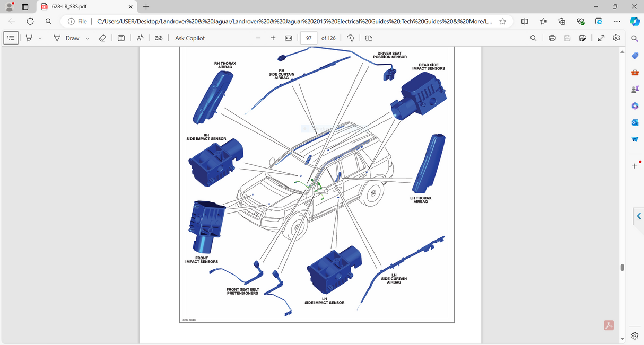The image size is (644, 345).
Task: Open the Add text tool
Action: 121,38
